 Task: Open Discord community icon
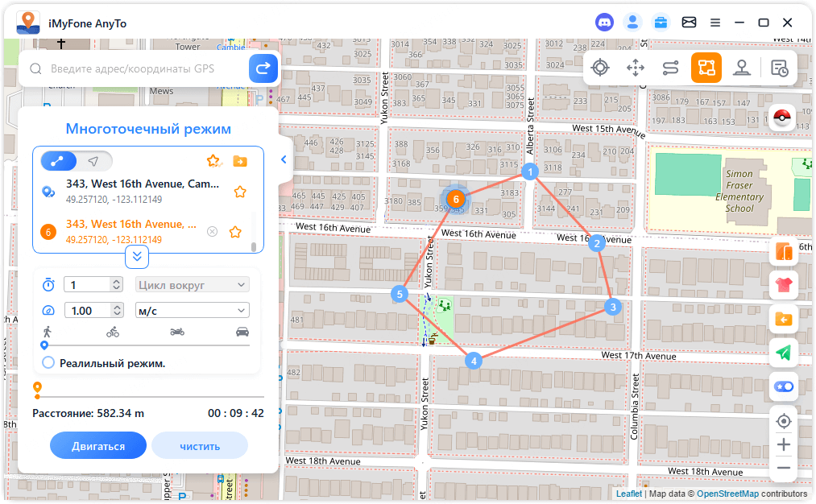click(604, 23)
